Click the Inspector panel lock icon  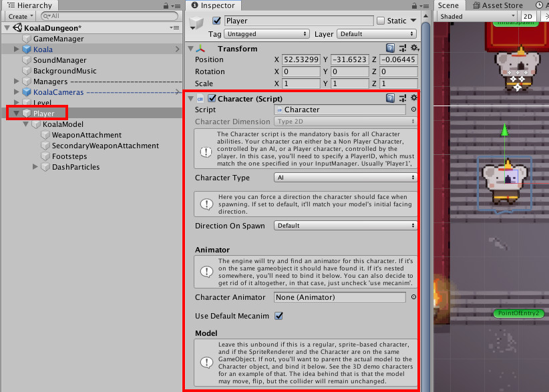(414, 5)
